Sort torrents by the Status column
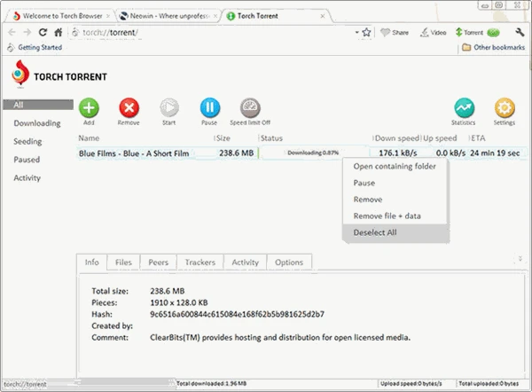This screenshot has height=392, width=532. pyautogui.click(x=271, y=138)
